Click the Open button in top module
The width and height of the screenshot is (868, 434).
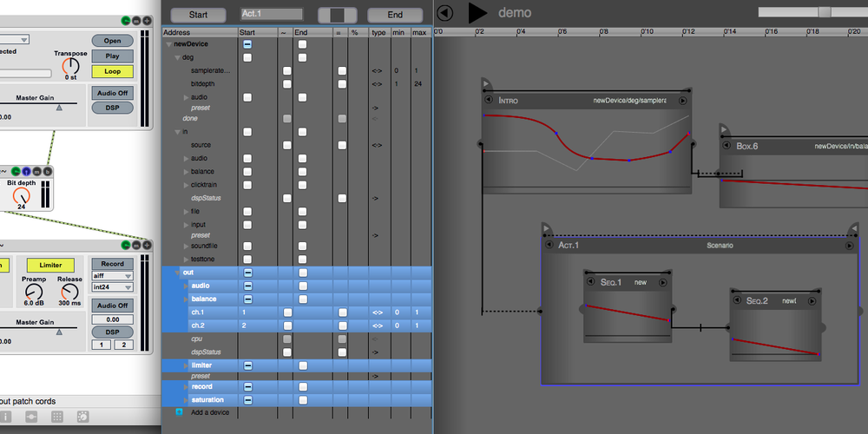pos(112,41)
